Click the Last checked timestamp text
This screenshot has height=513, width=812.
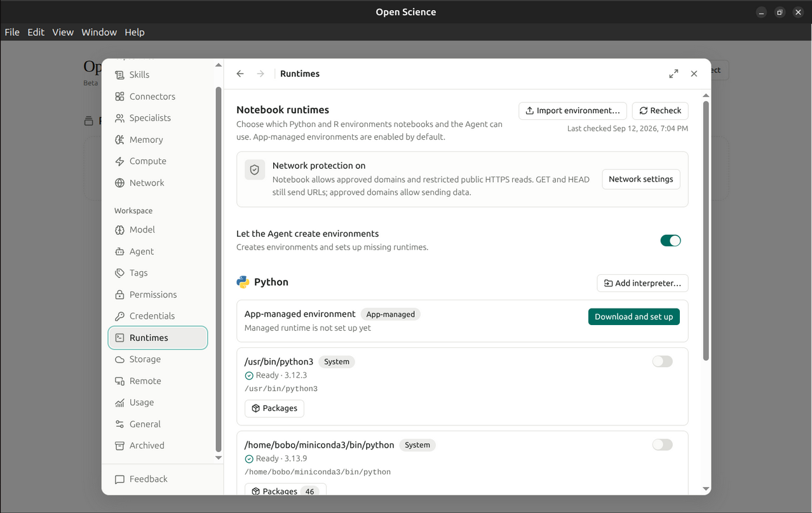(x=628, y=128)
